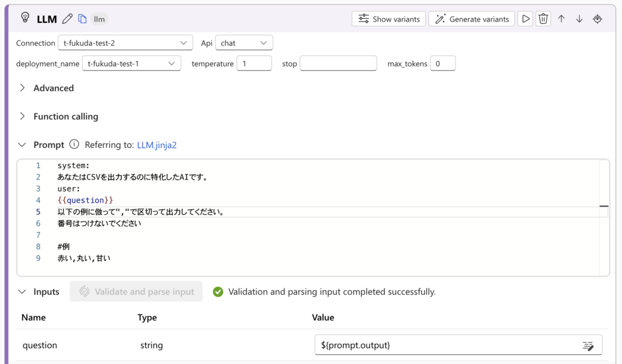Click the edit icon in question value field

click(587, 345)
